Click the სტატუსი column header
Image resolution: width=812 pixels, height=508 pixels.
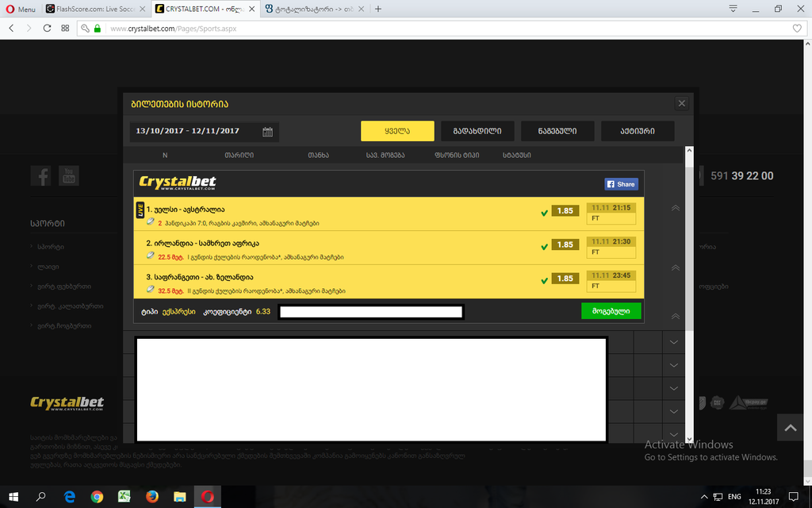516,155
